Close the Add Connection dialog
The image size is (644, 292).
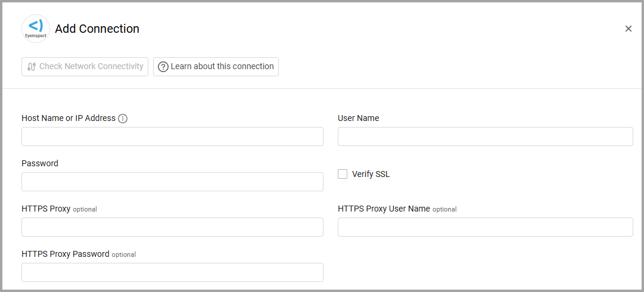(x=628, y=29)
